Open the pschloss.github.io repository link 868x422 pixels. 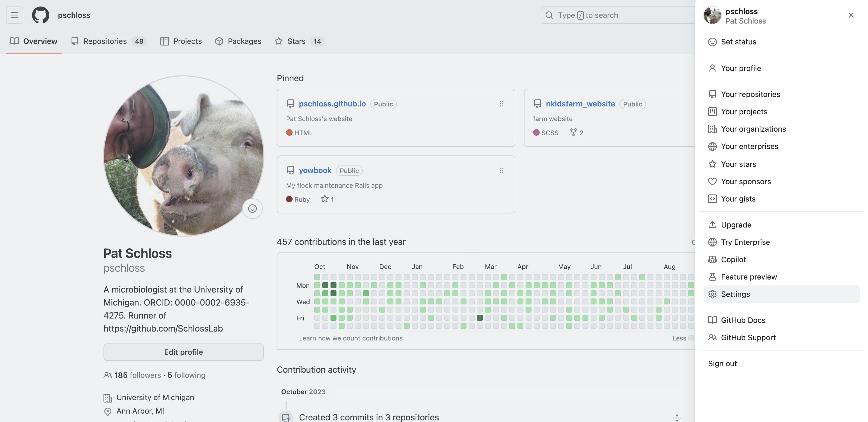(x=332, y=104)
